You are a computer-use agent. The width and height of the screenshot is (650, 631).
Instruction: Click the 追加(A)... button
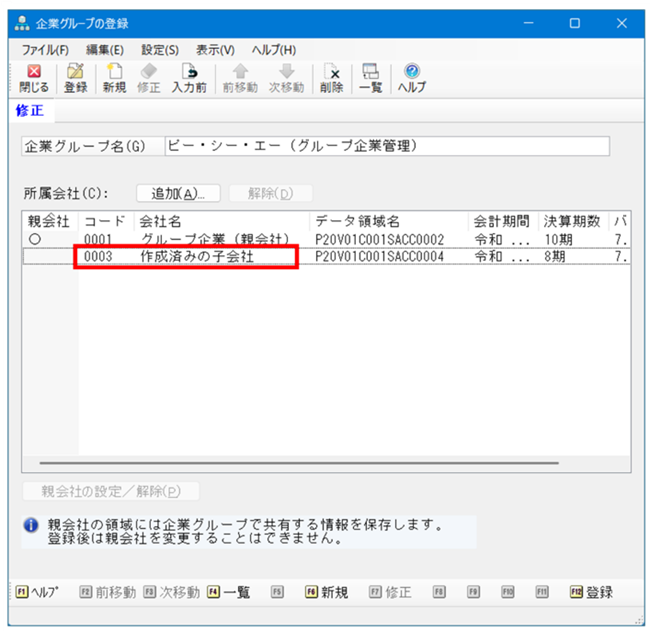tap(178, 193)
